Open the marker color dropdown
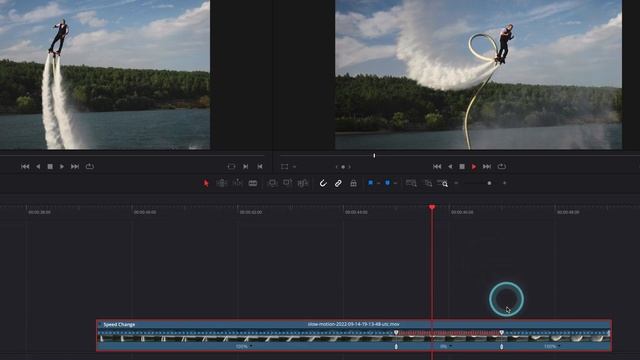Viewport: 640px width, 360px height. click(395, 183)
